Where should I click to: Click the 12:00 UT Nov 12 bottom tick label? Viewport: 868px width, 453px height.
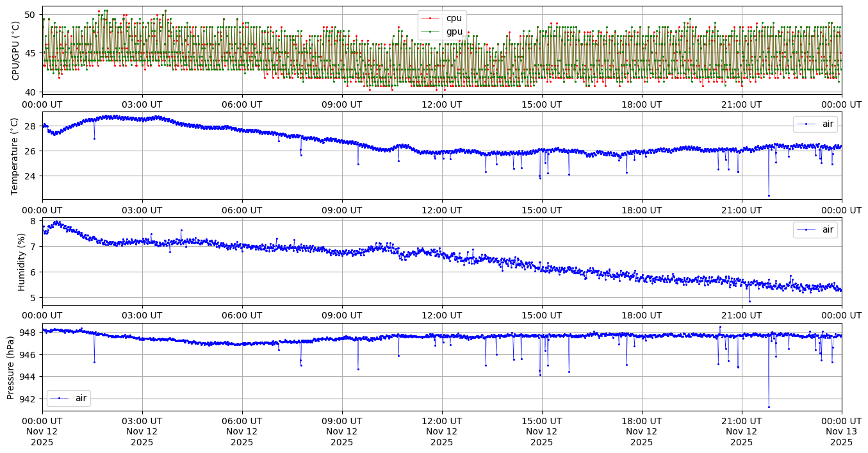[442, 432]
